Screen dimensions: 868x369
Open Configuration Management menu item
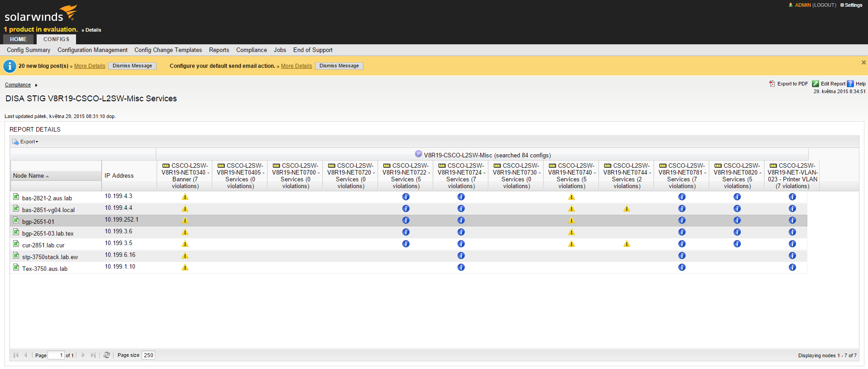(x=92, y=50)
